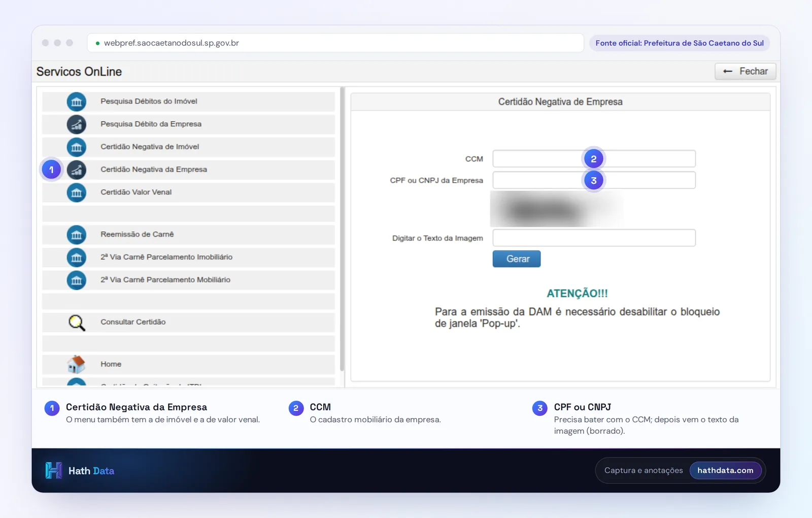Choose 2ª Via Carnê Parcelamento Mobiliário

[x=188, y=280]
